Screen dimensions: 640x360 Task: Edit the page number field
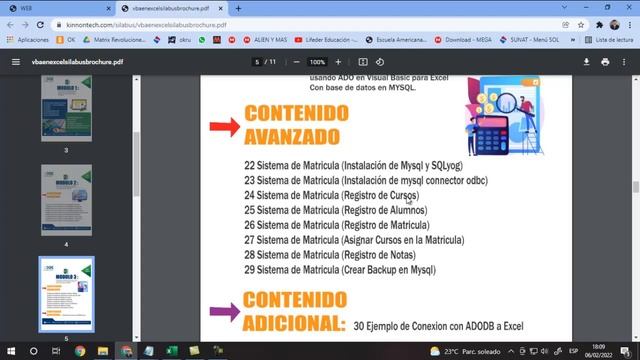pos(257,62)
